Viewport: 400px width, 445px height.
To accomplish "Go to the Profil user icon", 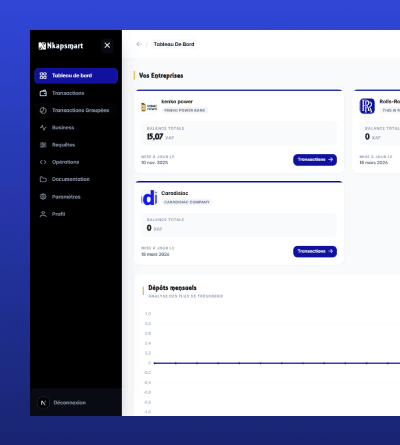I will click(x=43, y=214).
